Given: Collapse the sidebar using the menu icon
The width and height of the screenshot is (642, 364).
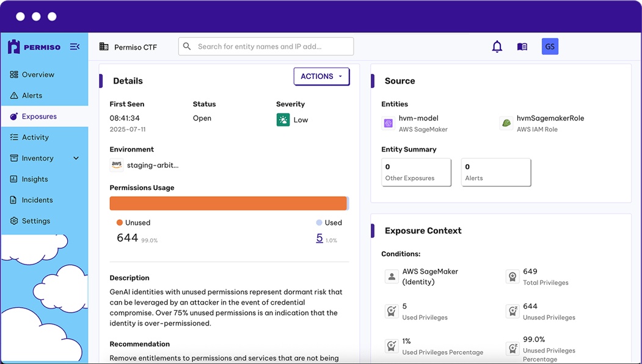Looking at the screenshot, I should pyautogui.click(x=75, y=46).
